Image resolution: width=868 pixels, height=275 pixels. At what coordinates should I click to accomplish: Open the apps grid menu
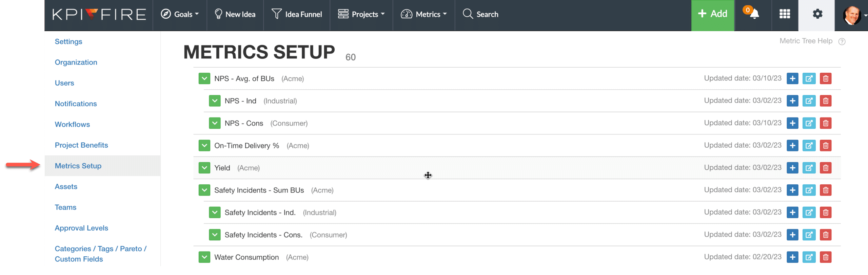[785, 14]
